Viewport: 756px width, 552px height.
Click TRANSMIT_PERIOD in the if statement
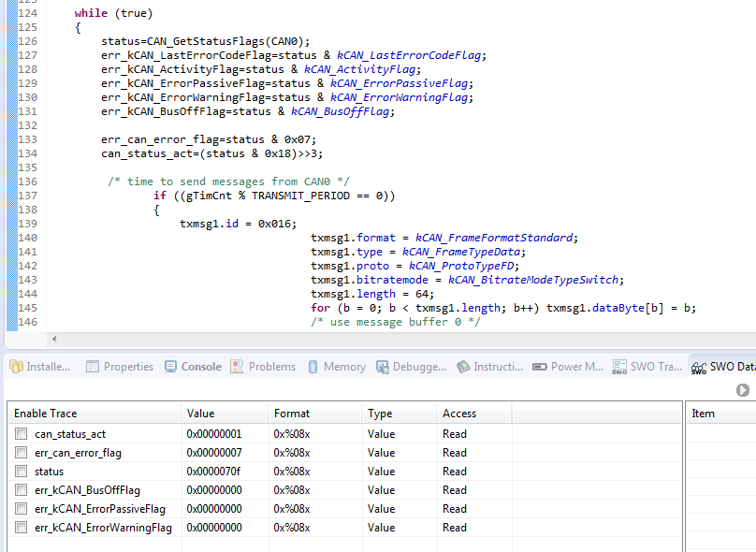(x=300, y=196)
